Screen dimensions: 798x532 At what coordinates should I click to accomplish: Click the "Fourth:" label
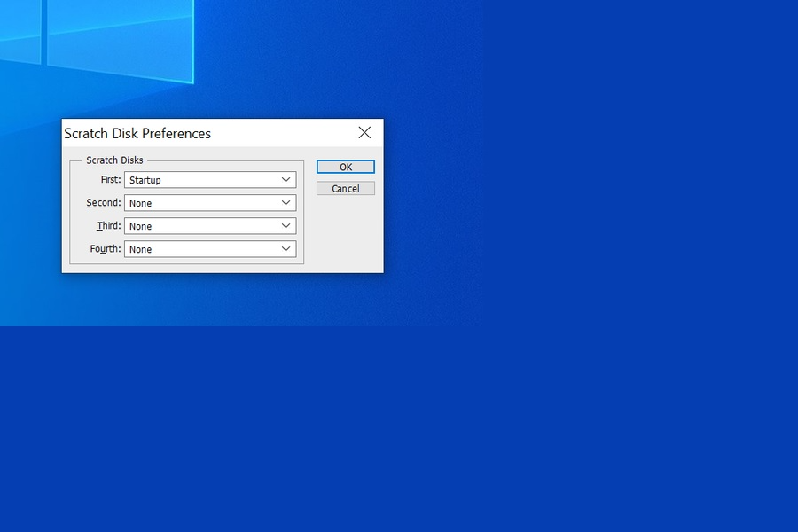[x=106, y=249]
